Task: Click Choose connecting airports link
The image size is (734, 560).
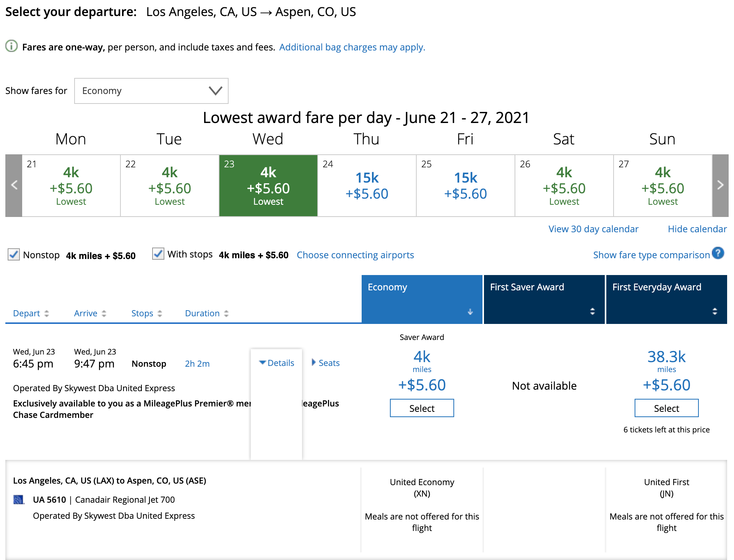Action: [355, 255]
